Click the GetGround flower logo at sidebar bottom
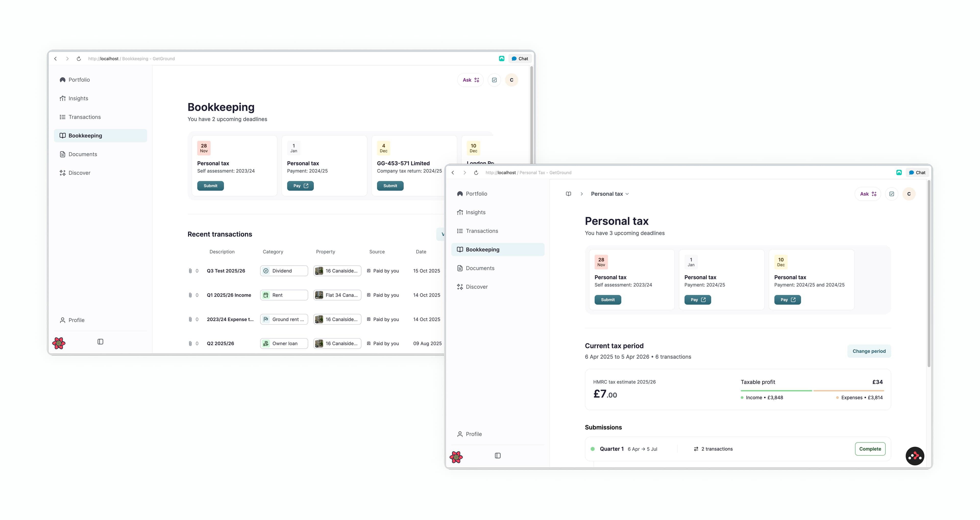The height and width of the screenshot is (520, 980). coord(456,457)
